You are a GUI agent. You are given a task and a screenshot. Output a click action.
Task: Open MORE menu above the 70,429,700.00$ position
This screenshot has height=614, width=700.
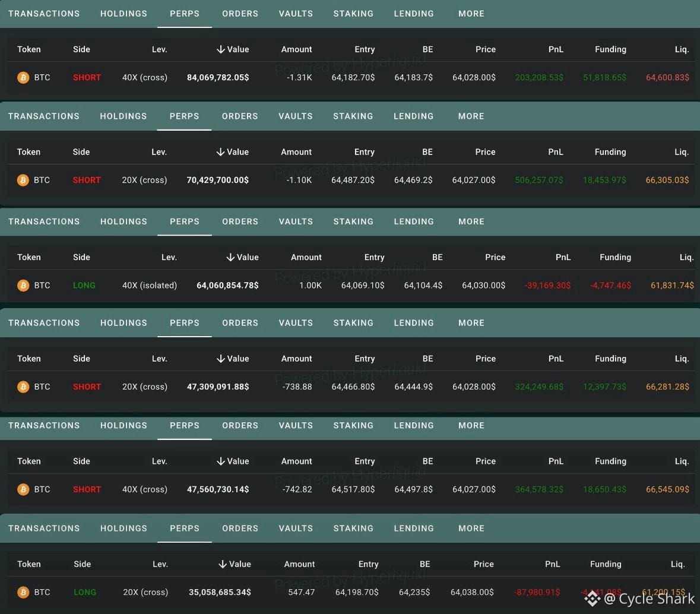(x=471, y=116)
